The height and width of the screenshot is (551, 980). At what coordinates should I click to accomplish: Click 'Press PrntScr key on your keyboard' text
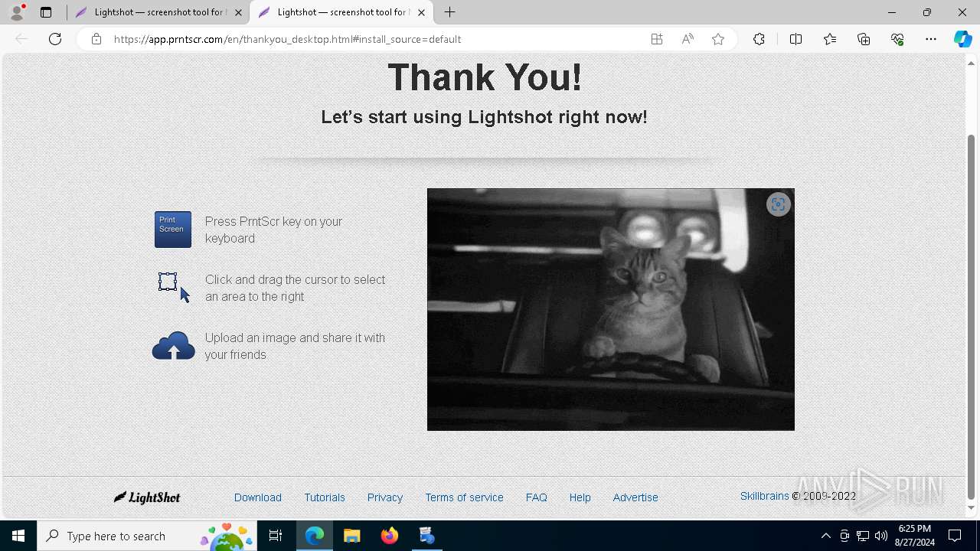click(273, 230)
